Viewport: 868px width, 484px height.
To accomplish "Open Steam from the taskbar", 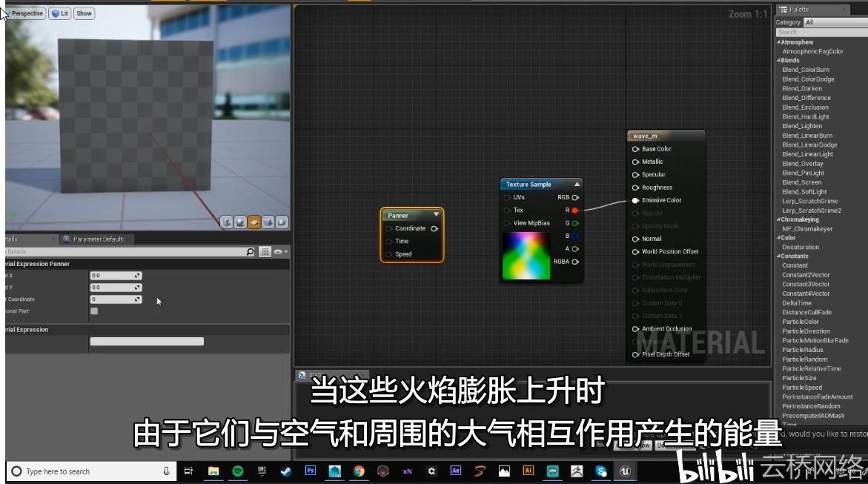I will point(286,471).
